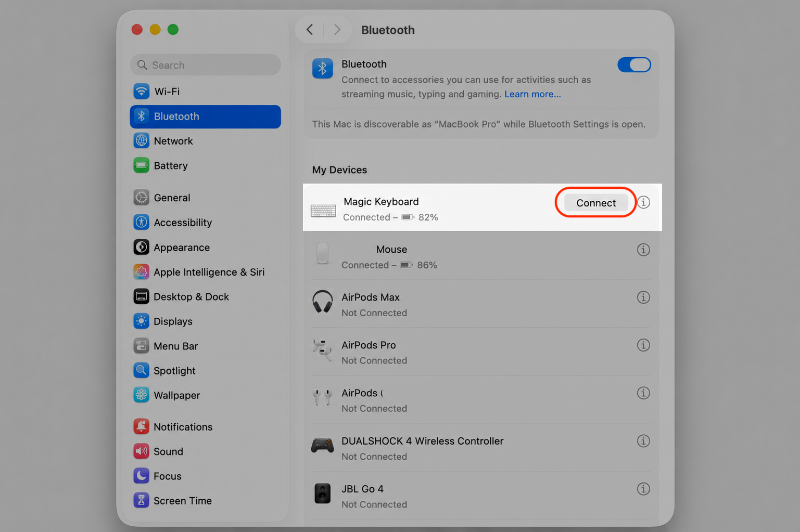This screenshot has width=800, height=532.
Task: Open info for DUALSHOCK 4 Wireless Controller
Action: click(643, 441)
